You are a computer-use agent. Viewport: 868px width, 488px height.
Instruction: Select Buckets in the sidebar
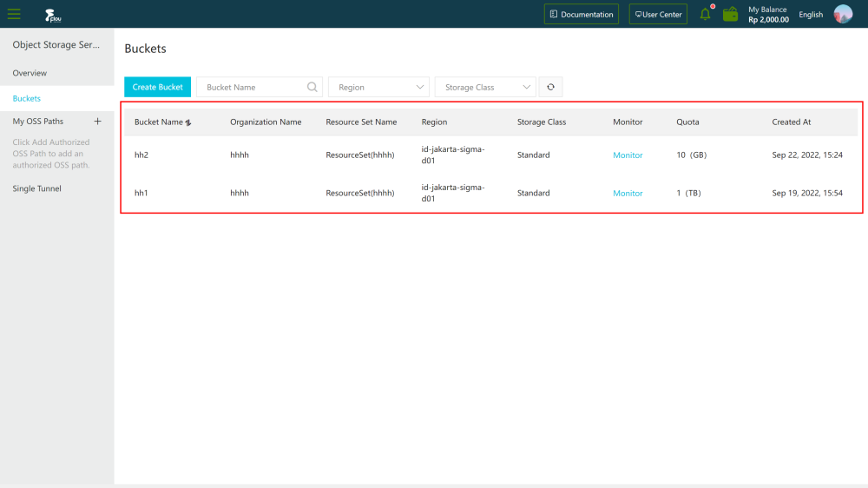pos(27,98)
